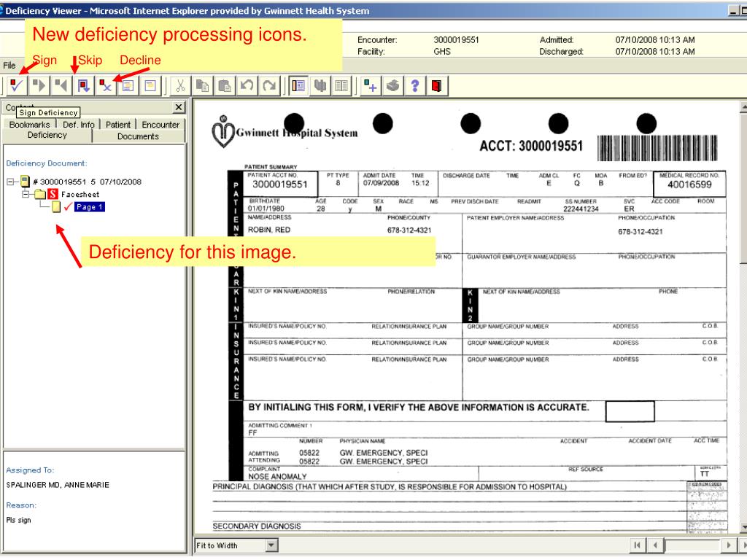Click the 'Pls sign' reason text
This screenshot has width=747, height=560.
pyautogui.click(x=18, y=520)
